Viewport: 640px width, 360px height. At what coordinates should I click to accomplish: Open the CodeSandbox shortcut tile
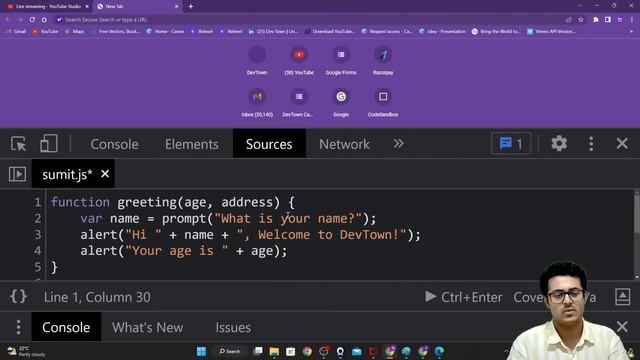(x=383, y=102)
